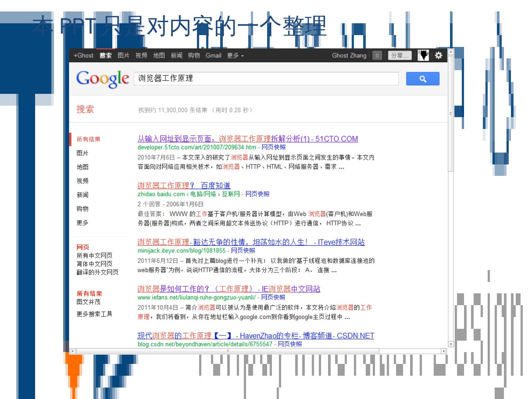Select 所有结果 in the left sidebar
This screenshot has height=399, width=532.
89,139
